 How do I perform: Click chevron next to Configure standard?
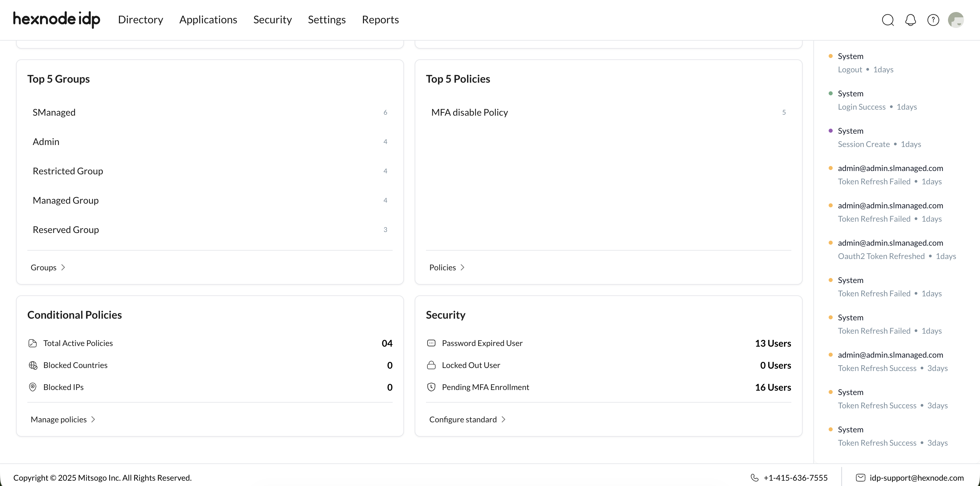504,419
